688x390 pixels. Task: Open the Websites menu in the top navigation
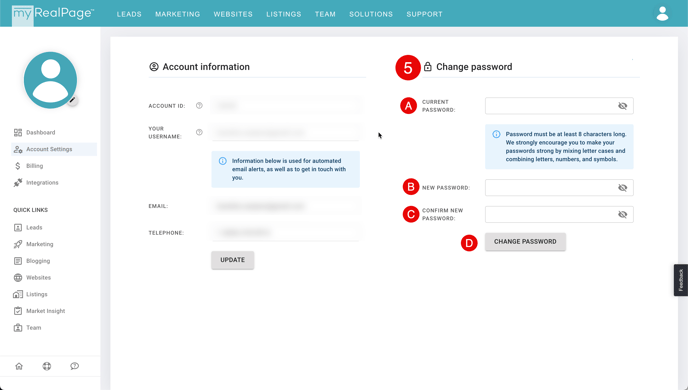coord(233,14)
